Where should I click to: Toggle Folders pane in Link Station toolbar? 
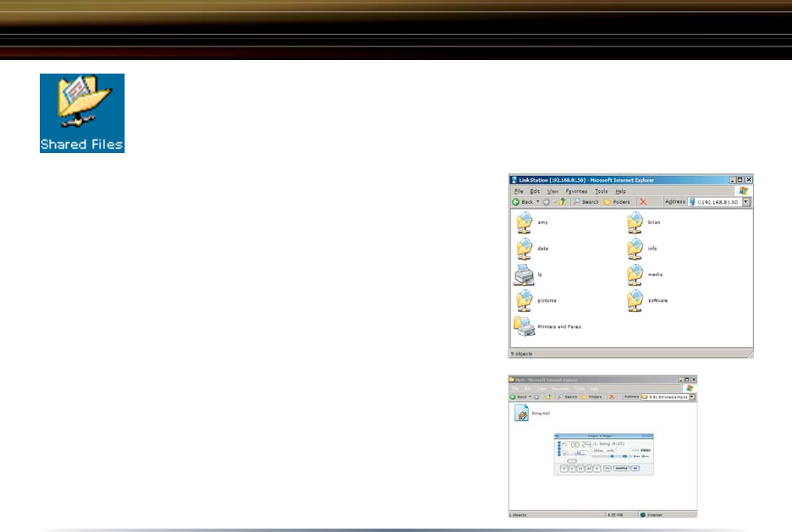(617, 202)
